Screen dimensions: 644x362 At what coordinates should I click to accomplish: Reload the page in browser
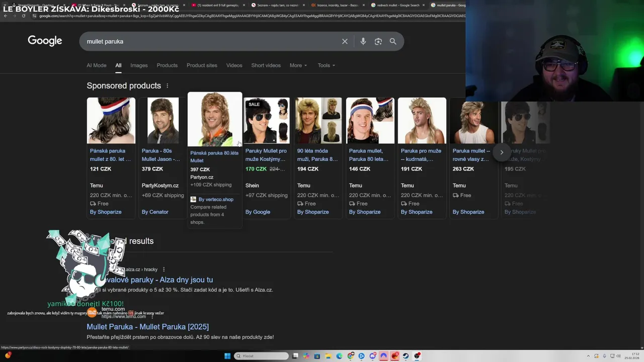pyautogui.click(x=23, y=16)
